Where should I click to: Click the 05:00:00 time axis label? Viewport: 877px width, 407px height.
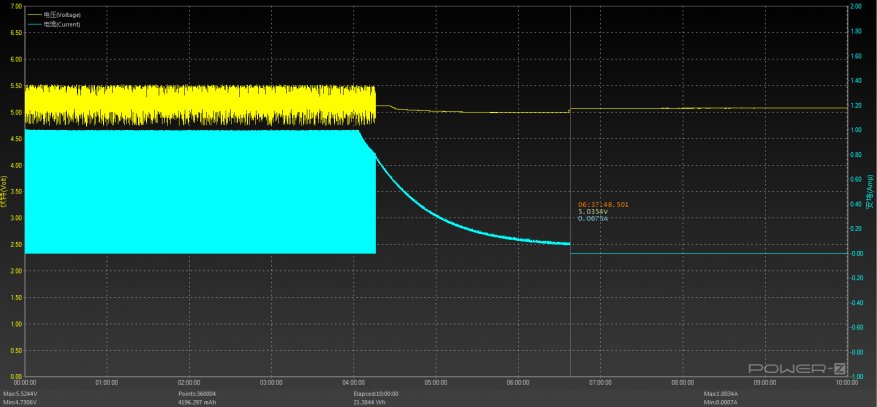click(x=435, y=381)
